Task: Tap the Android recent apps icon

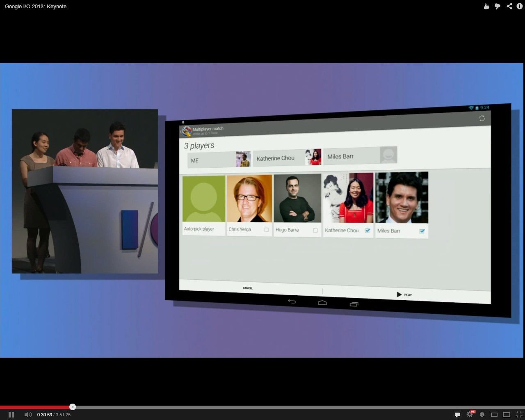Action: [x=354, y=304]
